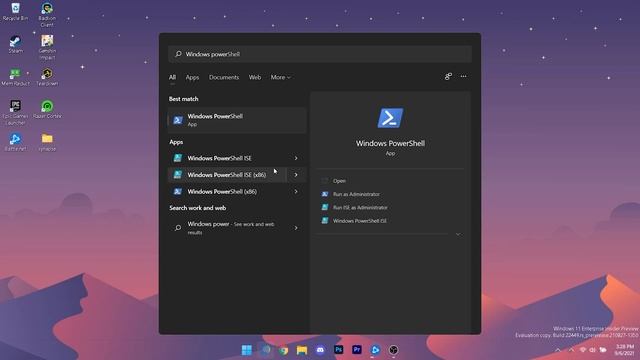Click the taskbar clock and date
Viewport: 640px width, 360px height.
pyautogui.click(x=624, y=350)
